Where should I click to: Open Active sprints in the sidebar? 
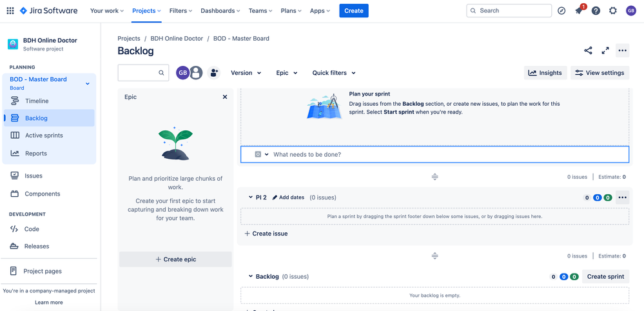point(49,135)
